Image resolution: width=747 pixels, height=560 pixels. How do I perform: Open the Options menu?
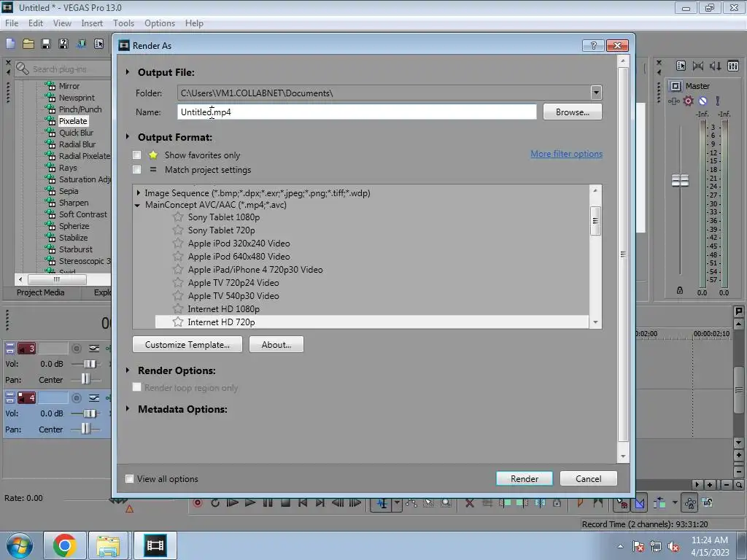point(160,23)
